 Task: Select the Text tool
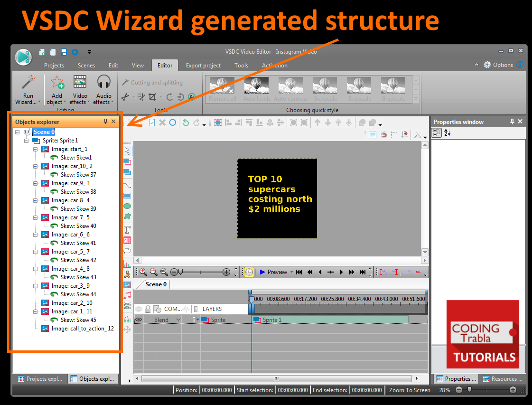click(127, 229)
